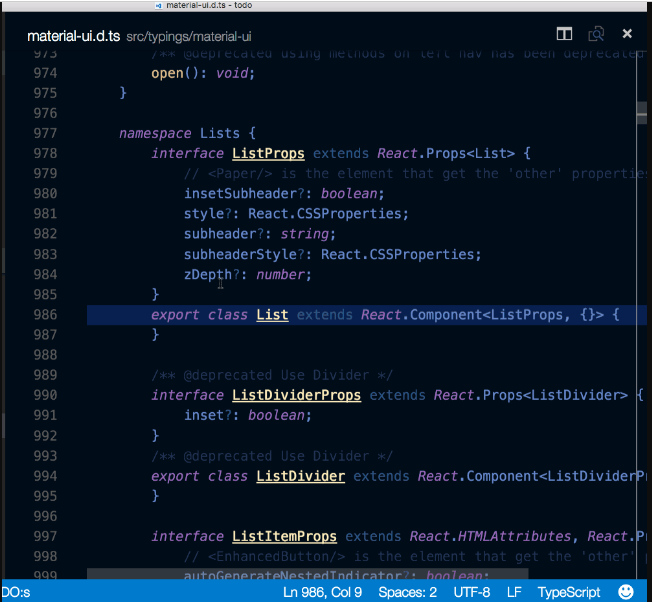Click the ListItemProps interface name

point(284,536)
